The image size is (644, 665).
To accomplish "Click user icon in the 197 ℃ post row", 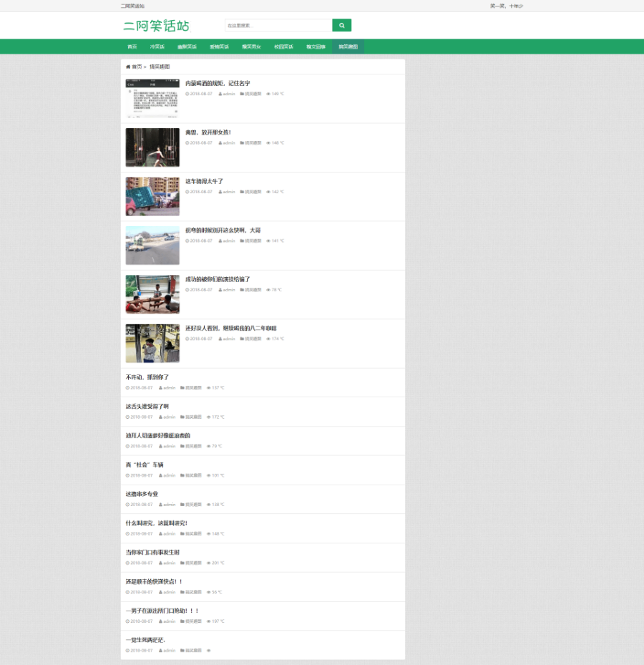I will pyautogui.click(x=161, y=622).
